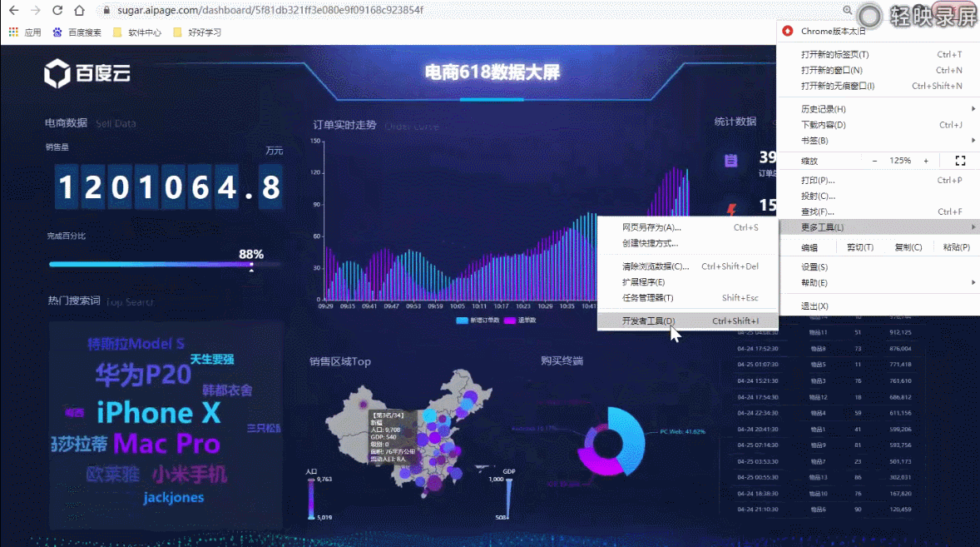Open the Apps grid bookmark icon
The width and height of the screenshot is (980, 547).
[13, 32]
